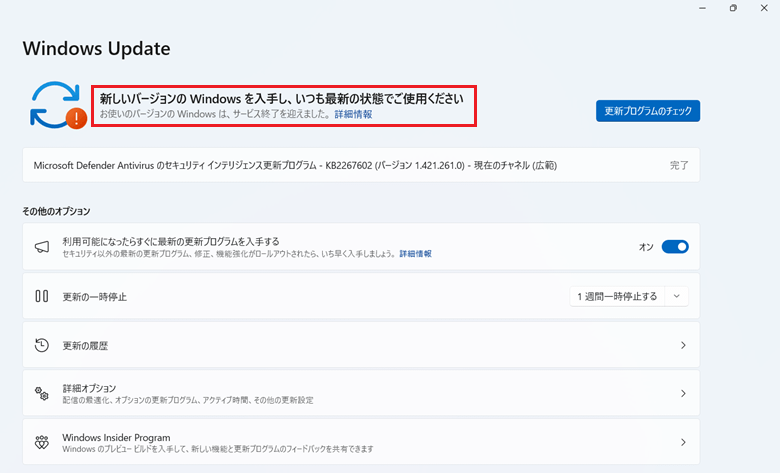Viewport: 780px width, 473px height.
Task: Click the gears icon for 詳細オプション
Action: pyautogui.click(x=42, y=393)
